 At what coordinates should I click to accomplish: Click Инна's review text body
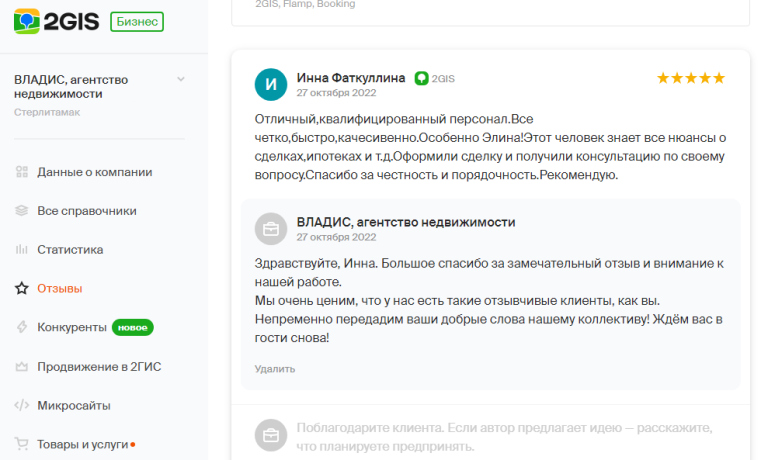pos(490,147)
